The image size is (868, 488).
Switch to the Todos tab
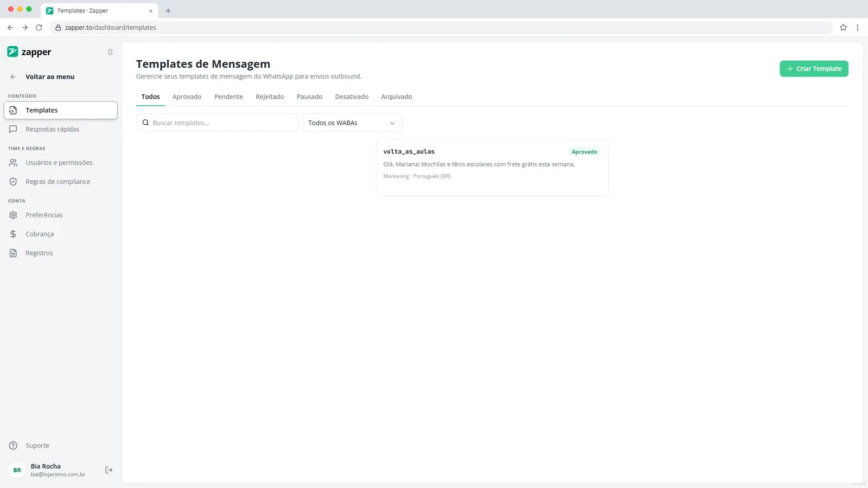151,97
